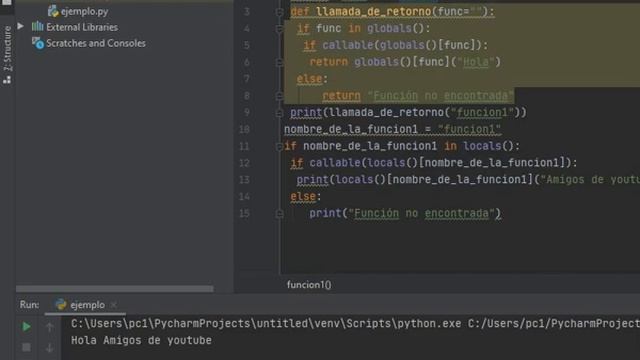Open the ejemplo.py file in project tree
This screenshot has height=360, width=640.
pyautogui.click(x=84, y=11)
